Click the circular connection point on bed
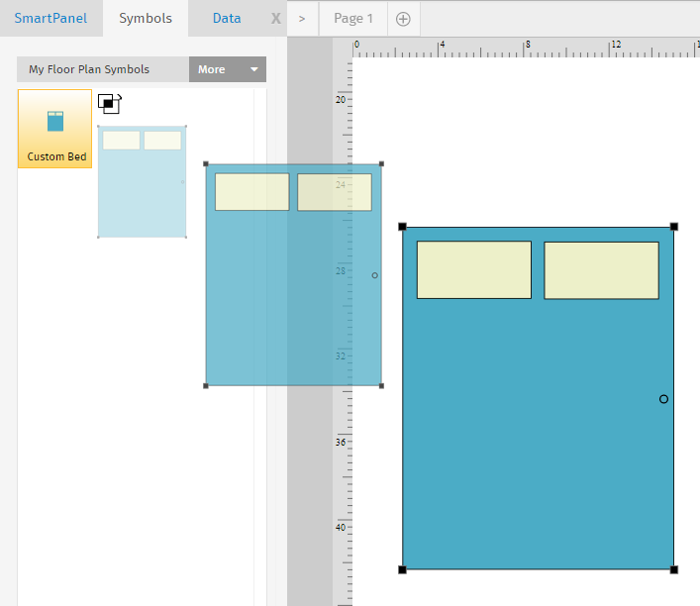700x606 pixels. (x=663, y=399)
